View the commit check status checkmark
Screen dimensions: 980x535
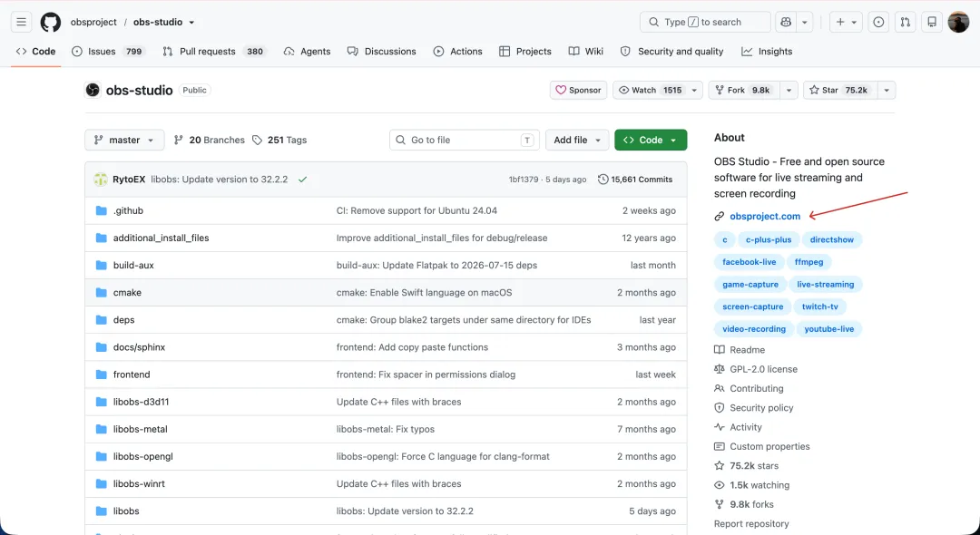302,180
